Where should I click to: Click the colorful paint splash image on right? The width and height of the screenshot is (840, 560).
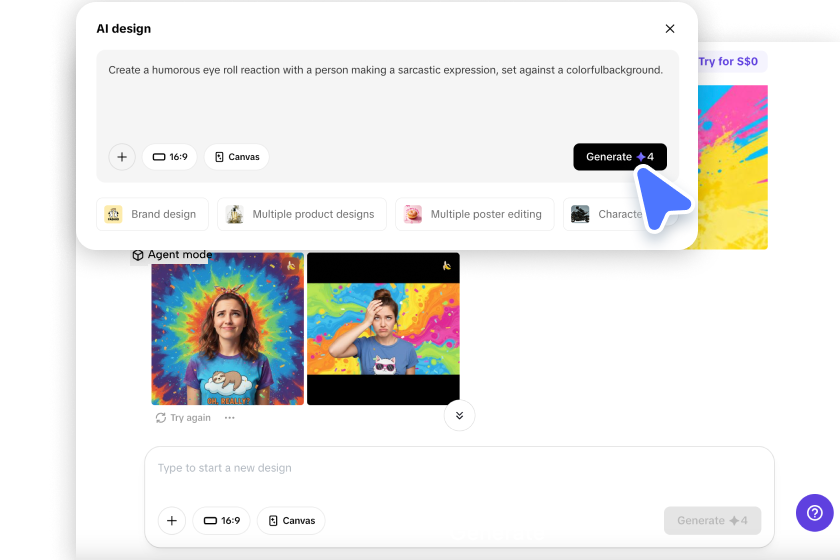pos(732,167)
